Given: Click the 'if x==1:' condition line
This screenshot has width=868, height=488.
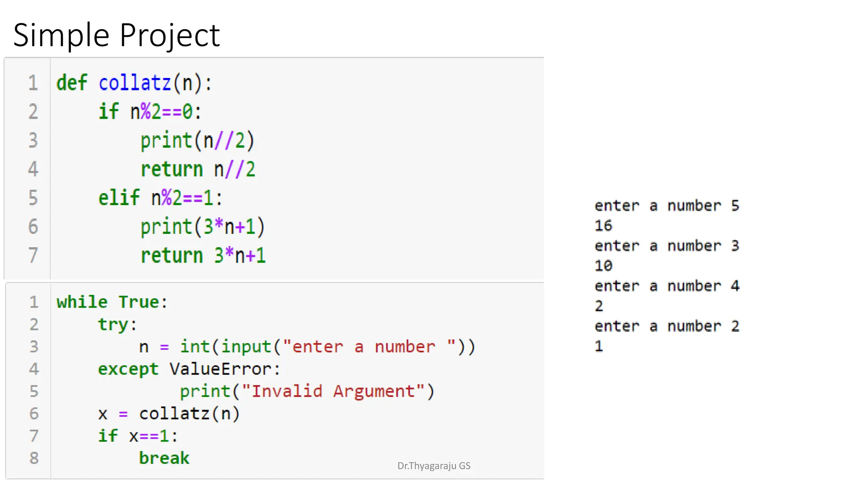Looking at the screenshot, I should [138, 436].
